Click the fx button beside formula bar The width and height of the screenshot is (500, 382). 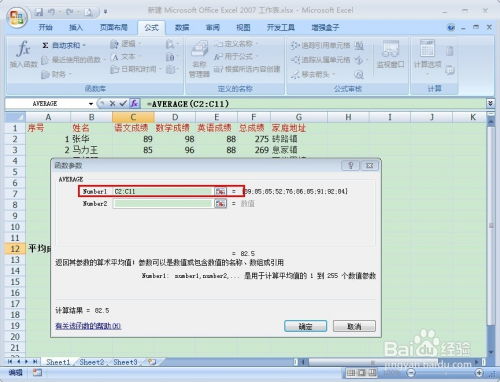(134, 104)
